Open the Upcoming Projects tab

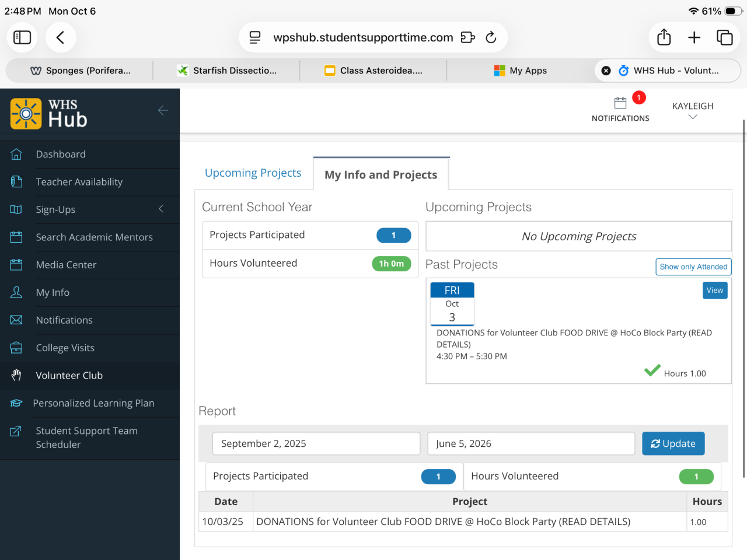click(253, 173)
